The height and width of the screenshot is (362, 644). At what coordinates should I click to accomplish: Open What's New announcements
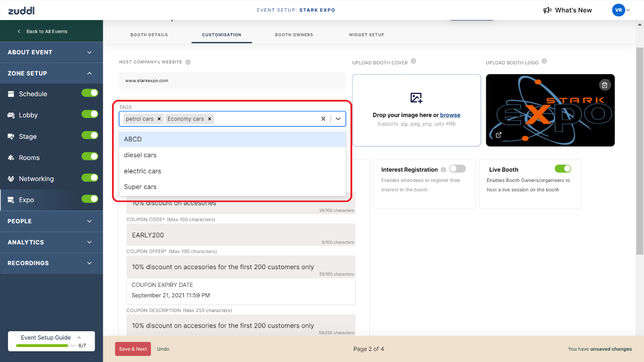click(x=574, y=10)
